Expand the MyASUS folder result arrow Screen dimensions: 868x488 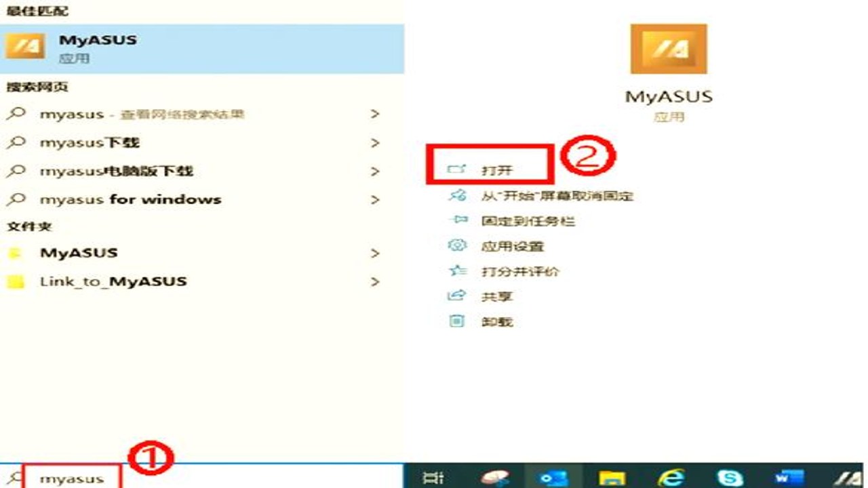[375, 253]
